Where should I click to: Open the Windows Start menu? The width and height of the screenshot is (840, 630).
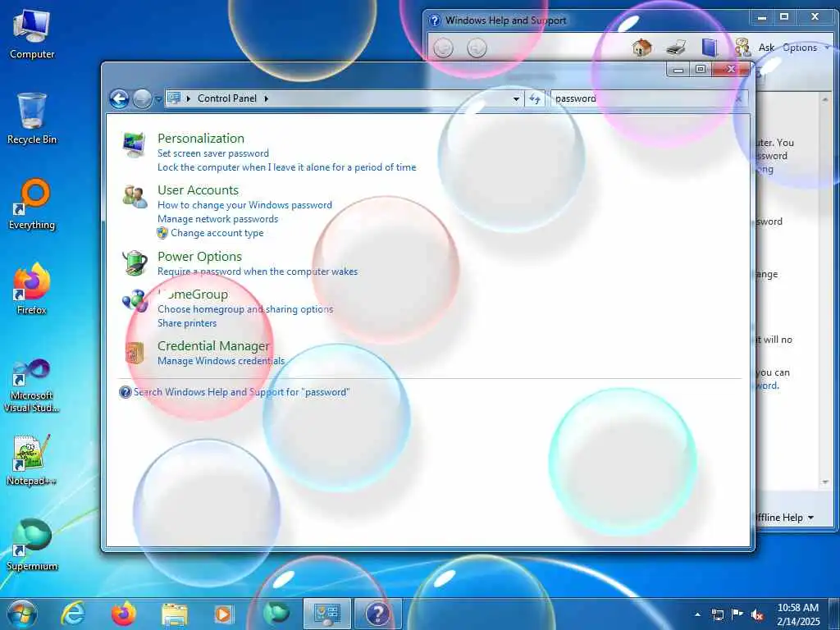pos(21,614)
